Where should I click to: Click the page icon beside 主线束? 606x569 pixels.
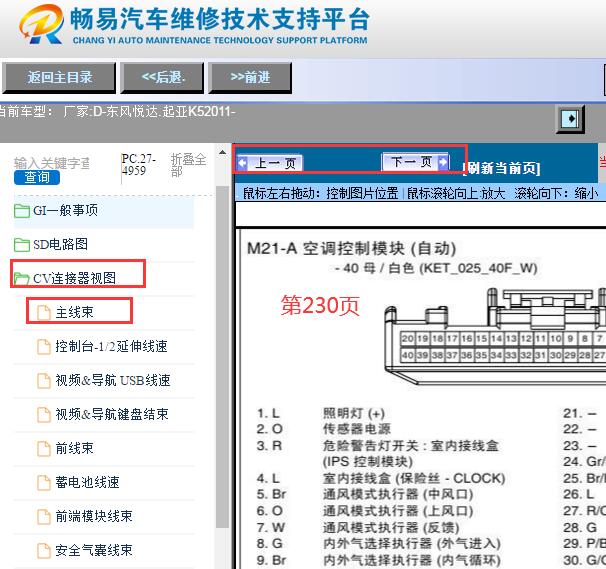tap(44, 313)
